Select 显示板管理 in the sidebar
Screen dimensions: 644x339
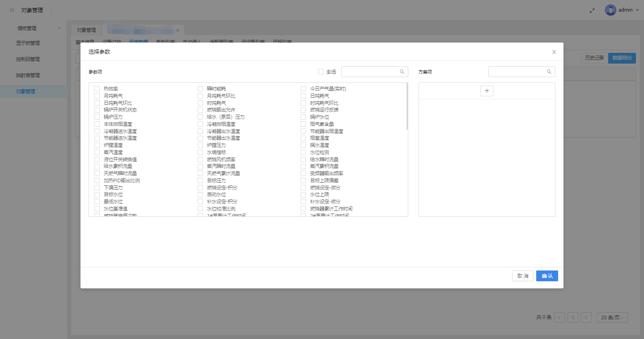point(28,43)
